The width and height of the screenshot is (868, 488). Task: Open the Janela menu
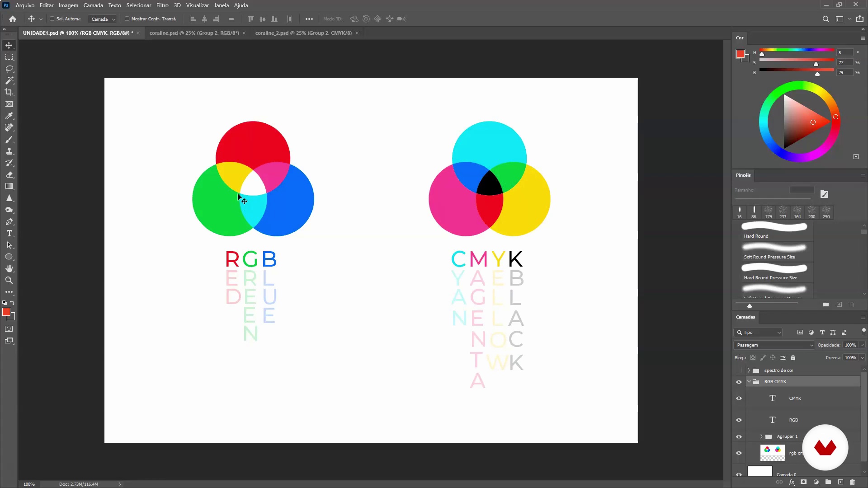221,5
